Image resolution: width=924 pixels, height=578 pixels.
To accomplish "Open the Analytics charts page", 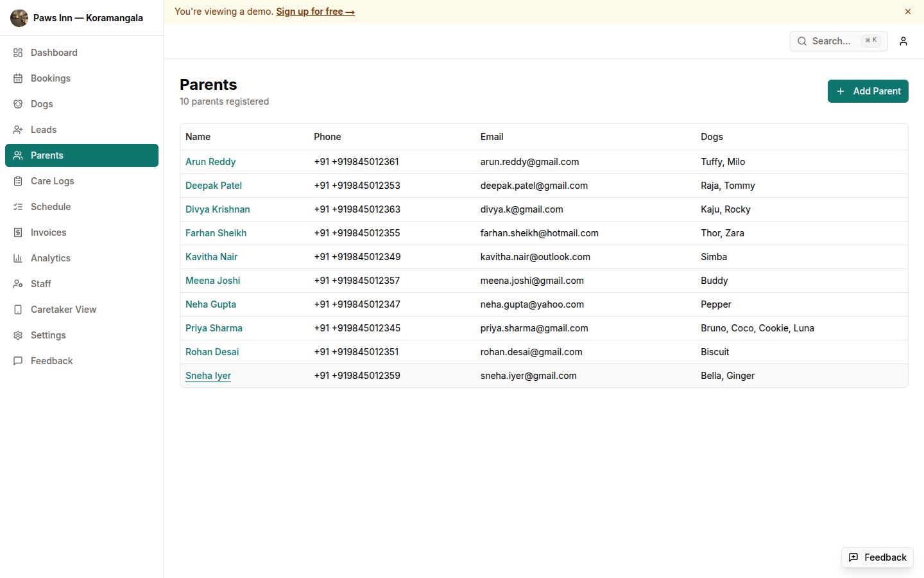I will [50, 258].
